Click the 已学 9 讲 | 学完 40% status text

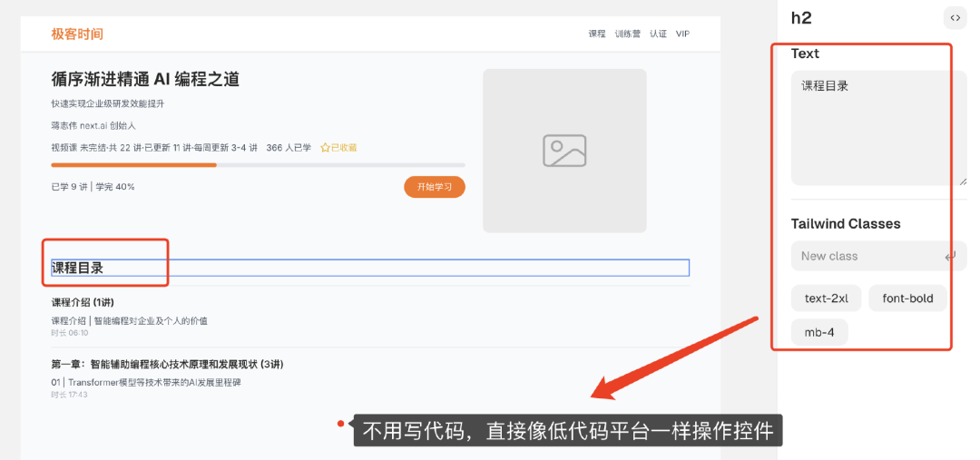[93, 186]
